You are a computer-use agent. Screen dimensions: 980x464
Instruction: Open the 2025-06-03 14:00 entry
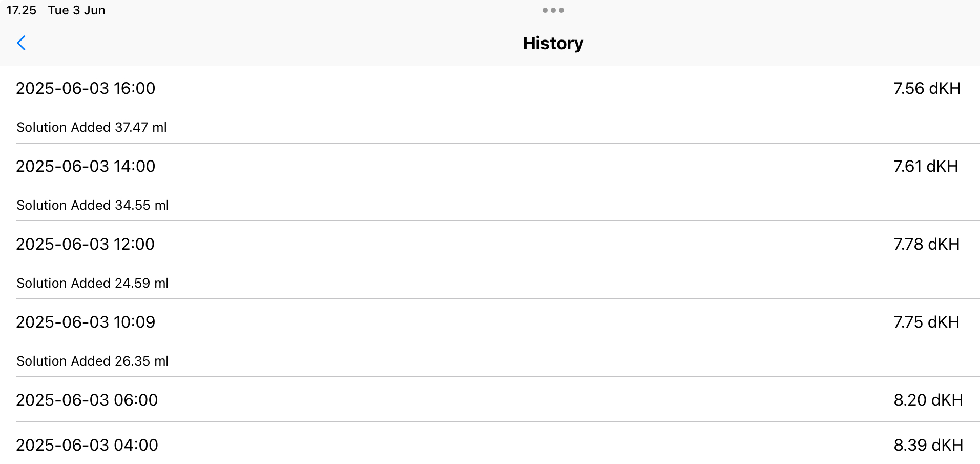click(x=86, y=166)
